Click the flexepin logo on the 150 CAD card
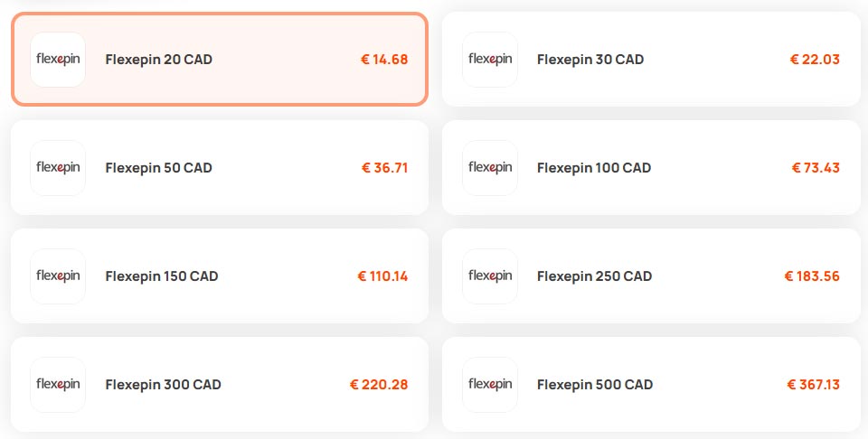Screen dimensions: 868x439 [x=58, y=276]
